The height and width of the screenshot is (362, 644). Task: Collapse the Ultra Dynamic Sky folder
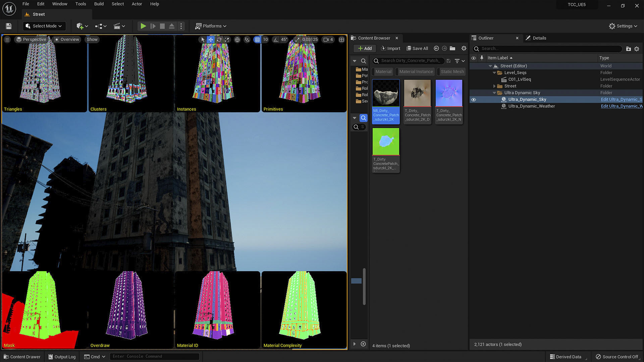coord(494,93)
